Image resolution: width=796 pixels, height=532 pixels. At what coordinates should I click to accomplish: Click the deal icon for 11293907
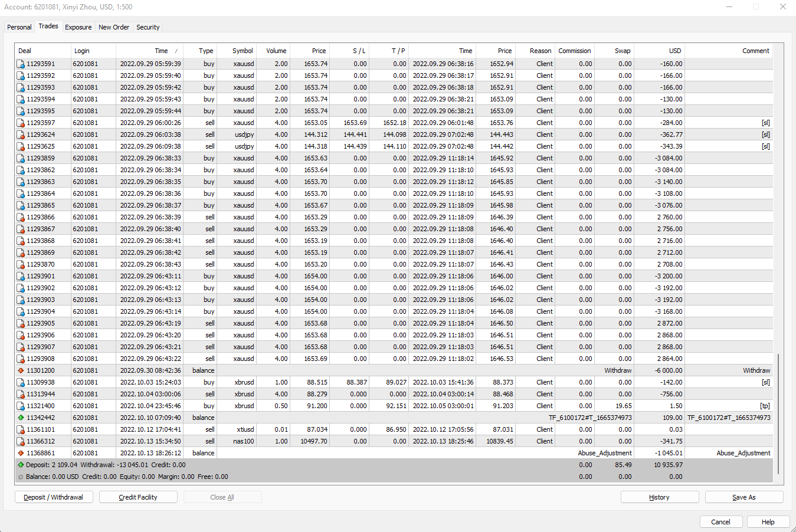tap(21, 347)
